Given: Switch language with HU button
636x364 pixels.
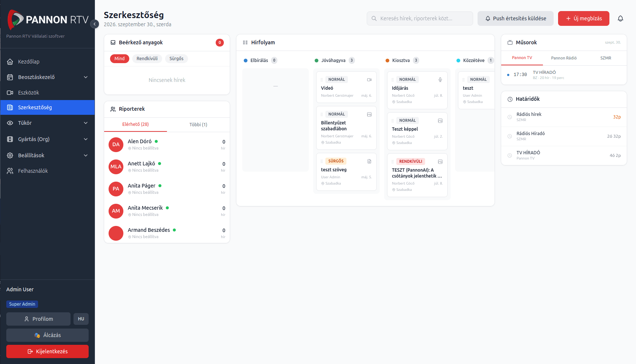Looking at the screenshot, I should [x=81, y=319].
